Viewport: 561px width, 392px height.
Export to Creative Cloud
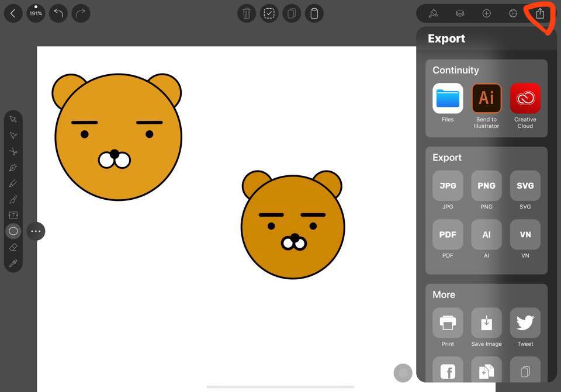point(525,98)
